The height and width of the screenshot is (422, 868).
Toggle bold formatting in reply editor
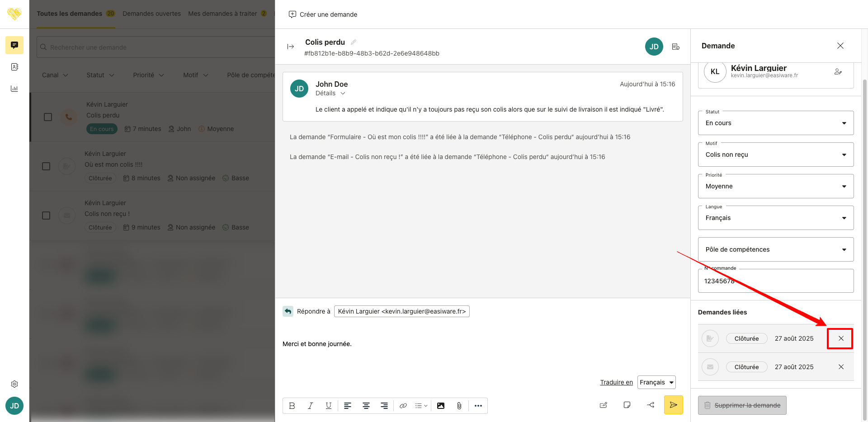click(292, 406)
